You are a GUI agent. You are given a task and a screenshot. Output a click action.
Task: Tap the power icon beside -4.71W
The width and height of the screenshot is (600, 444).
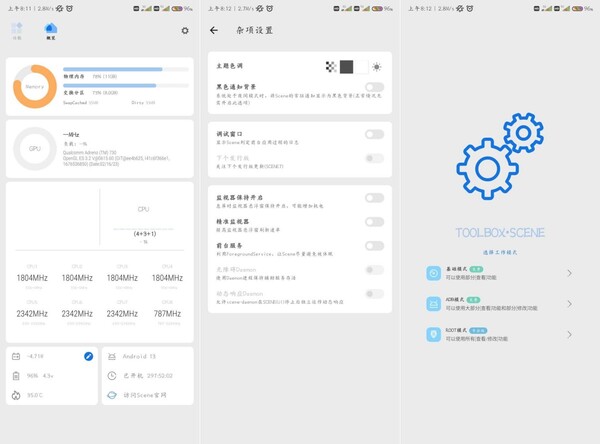point(16,356)
